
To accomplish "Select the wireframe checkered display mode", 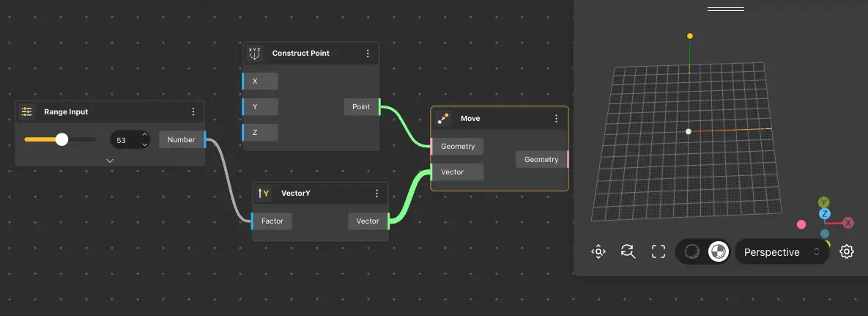I will [x=718, y=251].
